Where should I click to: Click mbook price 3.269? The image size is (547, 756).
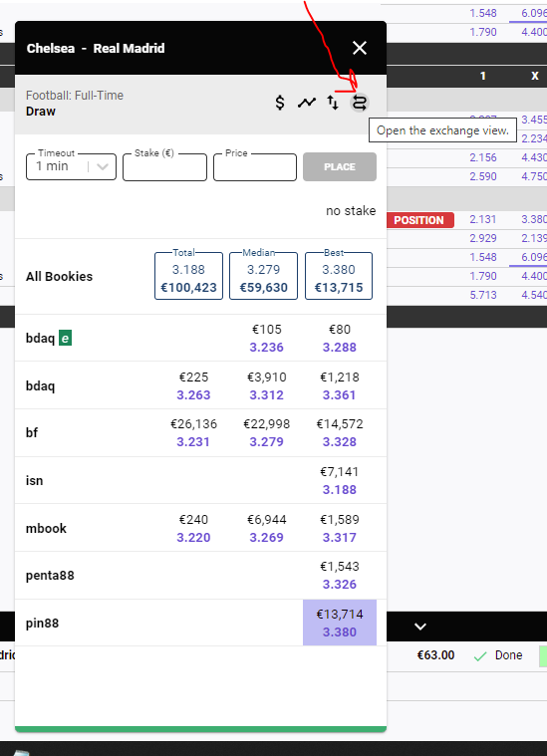click(x=266, y=538)
